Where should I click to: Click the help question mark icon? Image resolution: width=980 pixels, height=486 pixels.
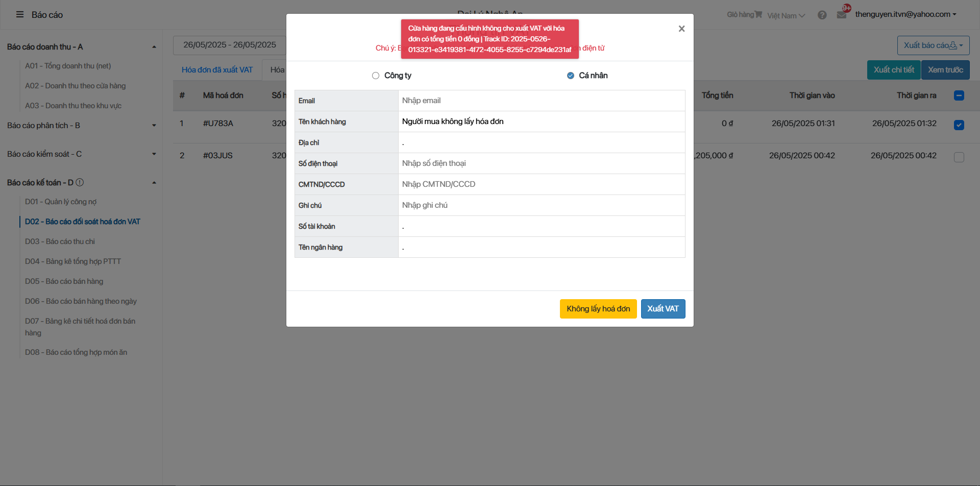(x=822, y=15)
